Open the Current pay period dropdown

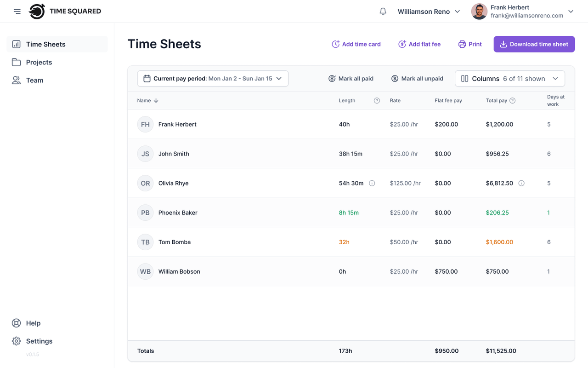tap(213, 79)
